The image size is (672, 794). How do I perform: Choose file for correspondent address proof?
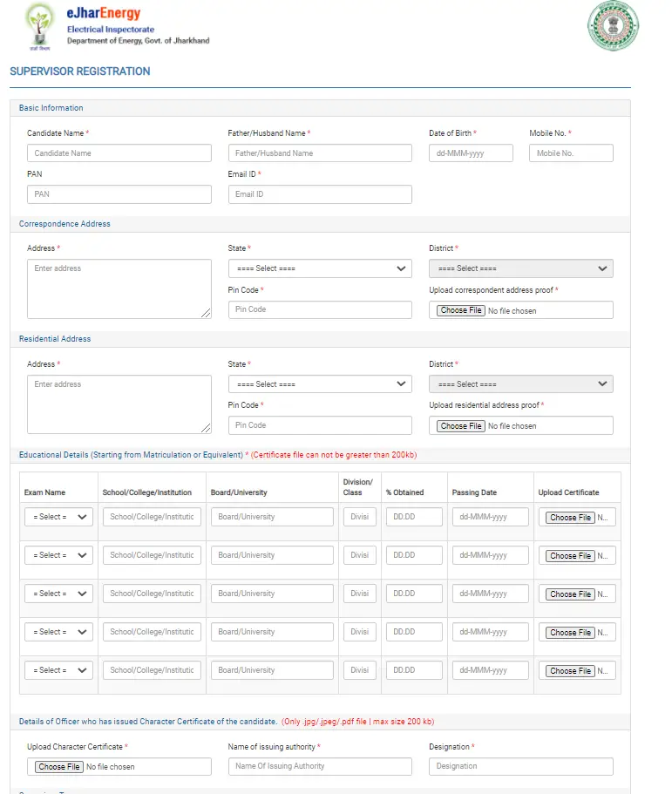pyautogui.click(x=461, y=310)
